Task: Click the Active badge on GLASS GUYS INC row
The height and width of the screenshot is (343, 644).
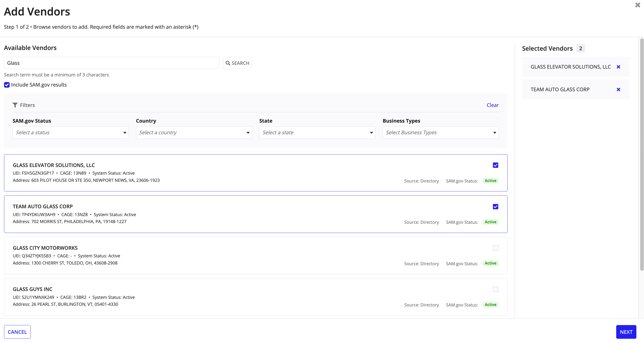Action: (490, 305)
